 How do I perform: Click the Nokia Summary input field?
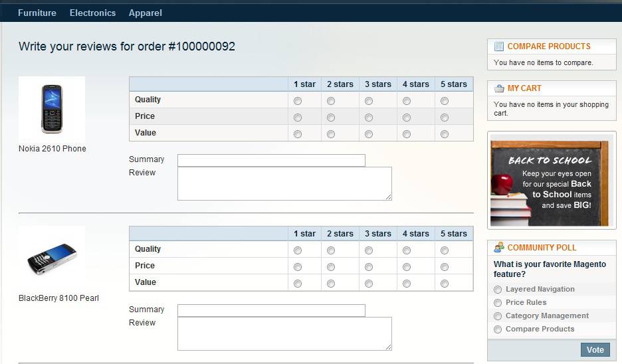tap(271, 160)
